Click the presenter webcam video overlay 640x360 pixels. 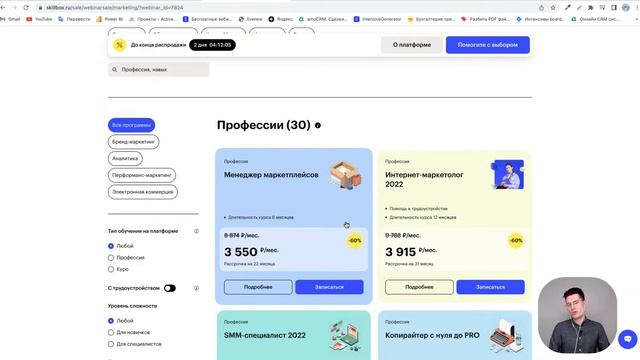pos(577,315)
